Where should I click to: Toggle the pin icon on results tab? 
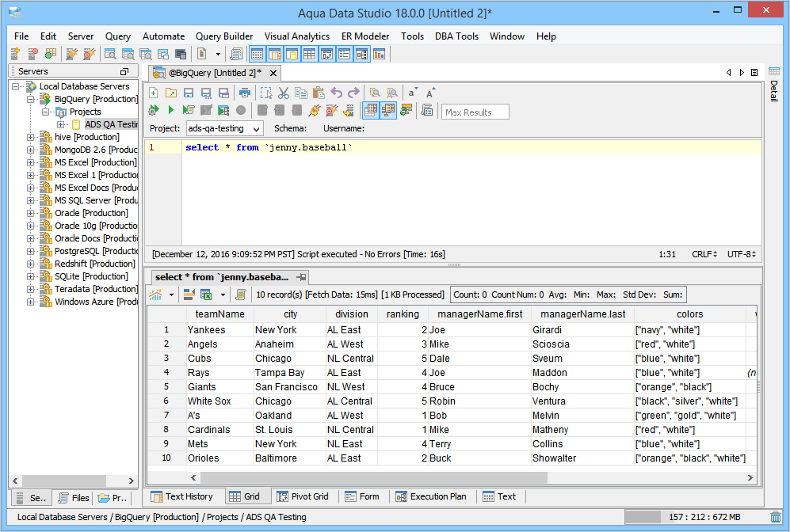[301, 277]
